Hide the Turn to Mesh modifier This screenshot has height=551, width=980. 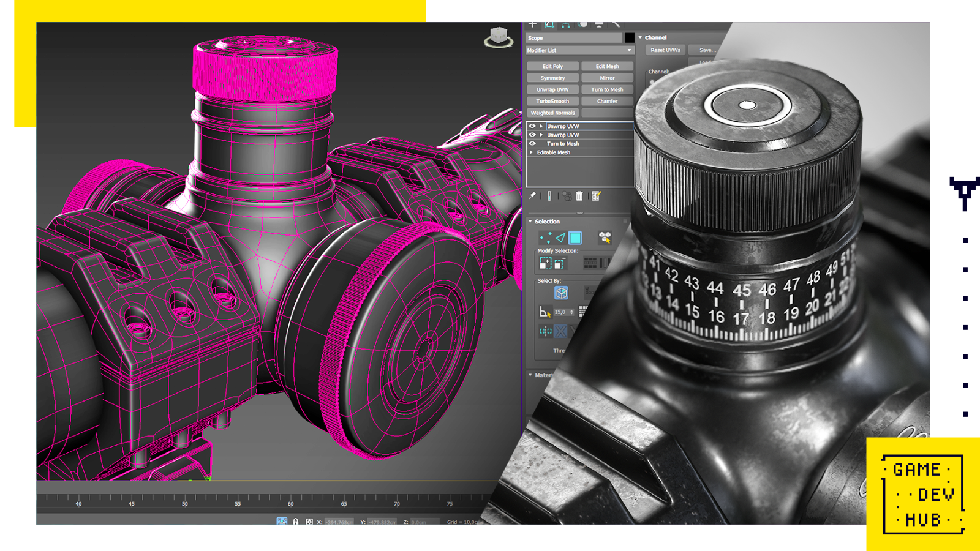tap(532, 144)
